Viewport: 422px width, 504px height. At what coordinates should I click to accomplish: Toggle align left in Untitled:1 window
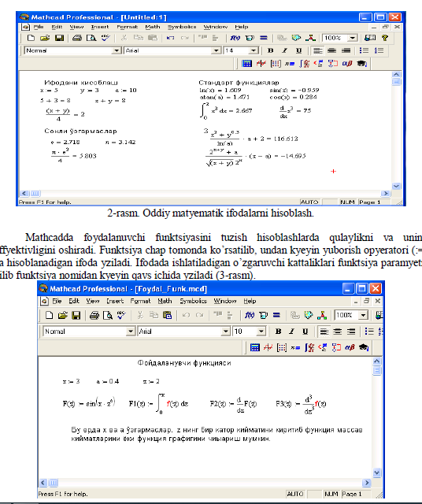click(317, 50)
